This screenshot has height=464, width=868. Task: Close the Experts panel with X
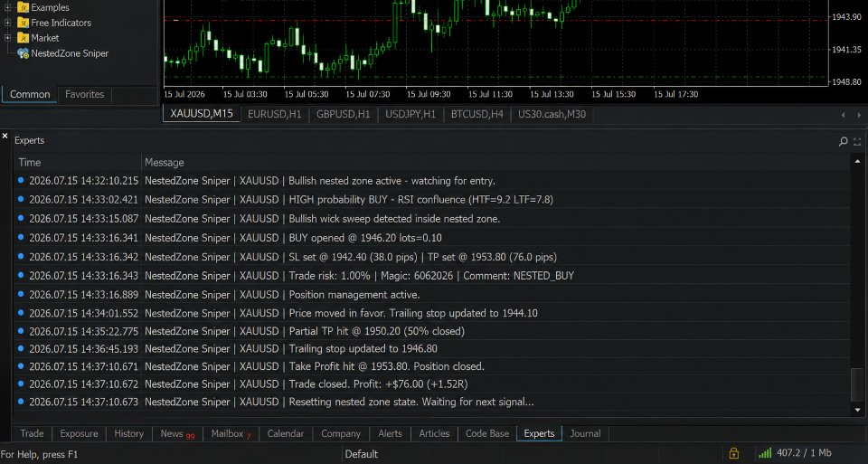point(5,136)
